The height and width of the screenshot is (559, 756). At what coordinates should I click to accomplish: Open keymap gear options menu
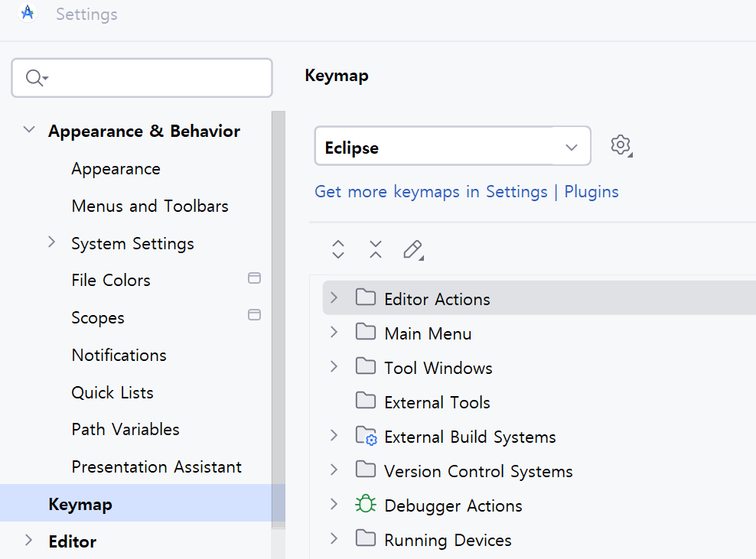tap(621, 145)
